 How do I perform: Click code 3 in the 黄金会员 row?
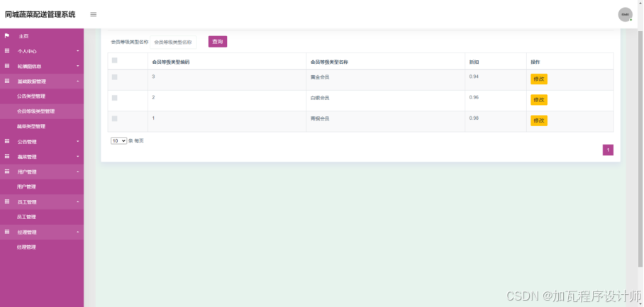(x=153, y=77)
